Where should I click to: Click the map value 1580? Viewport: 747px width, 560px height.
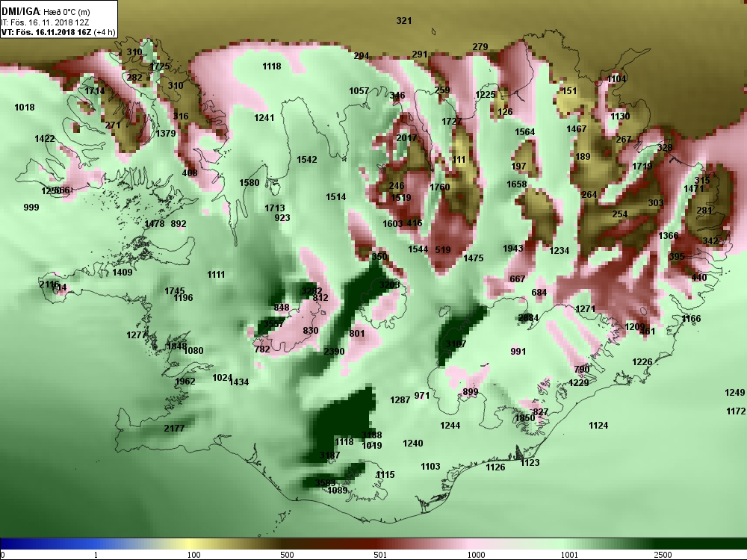click(249, 182)
